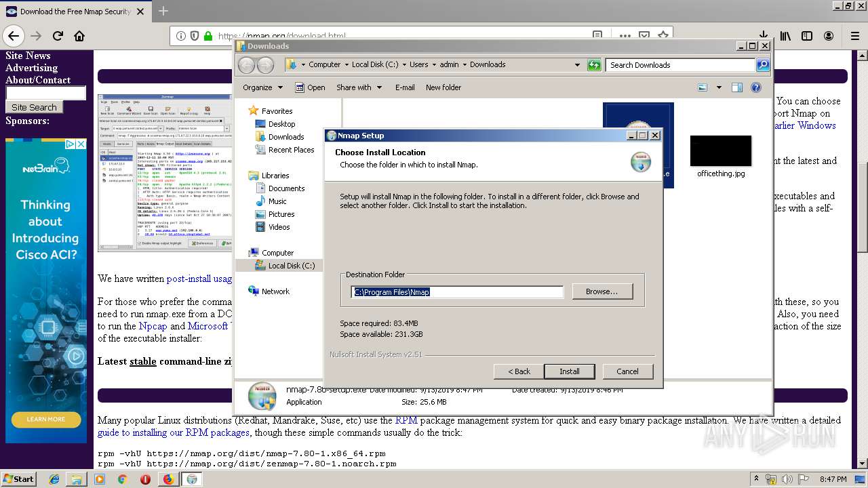
Task: Select Network in navigation pane
Action: point(275,291)
